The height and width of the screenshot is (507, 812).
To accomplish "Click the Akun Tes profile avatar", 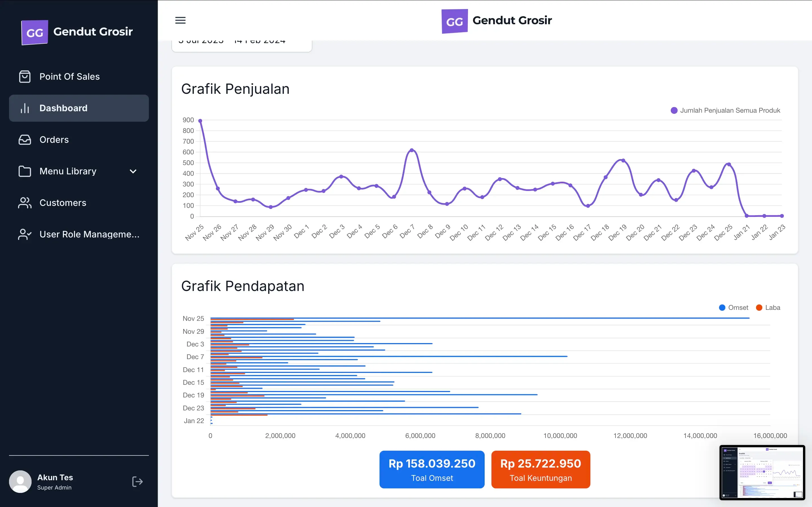I will coord(20,482).
